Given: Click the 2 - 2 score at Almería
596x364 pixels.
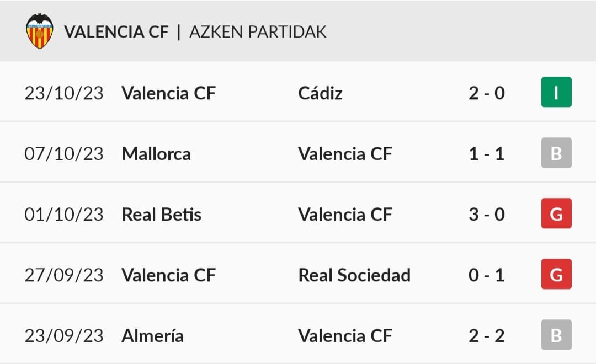Looking at the screenshot, I should point(487,336).
